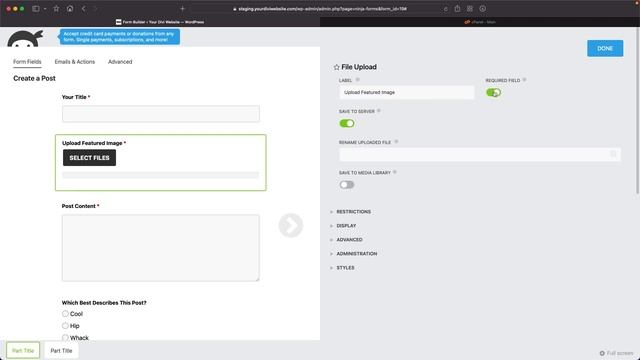
Task: Favorite the File Upload field star icon
Action: pos(336,67)
